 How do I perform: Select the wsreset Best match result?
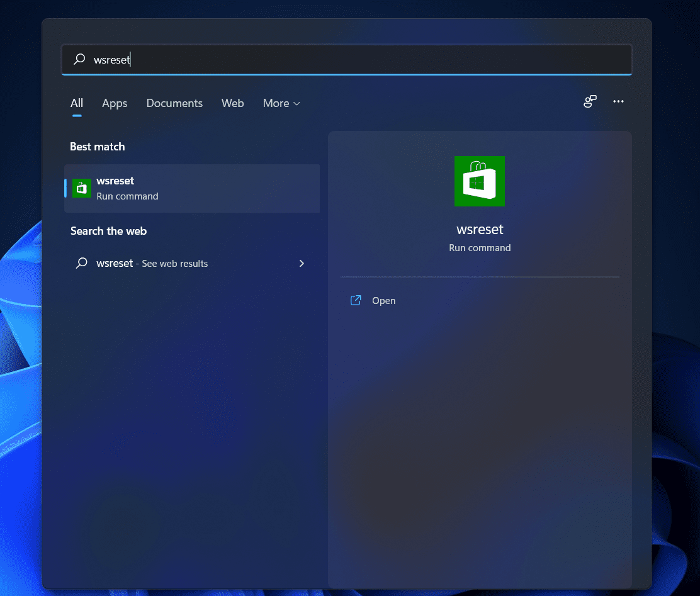(192, 188)
